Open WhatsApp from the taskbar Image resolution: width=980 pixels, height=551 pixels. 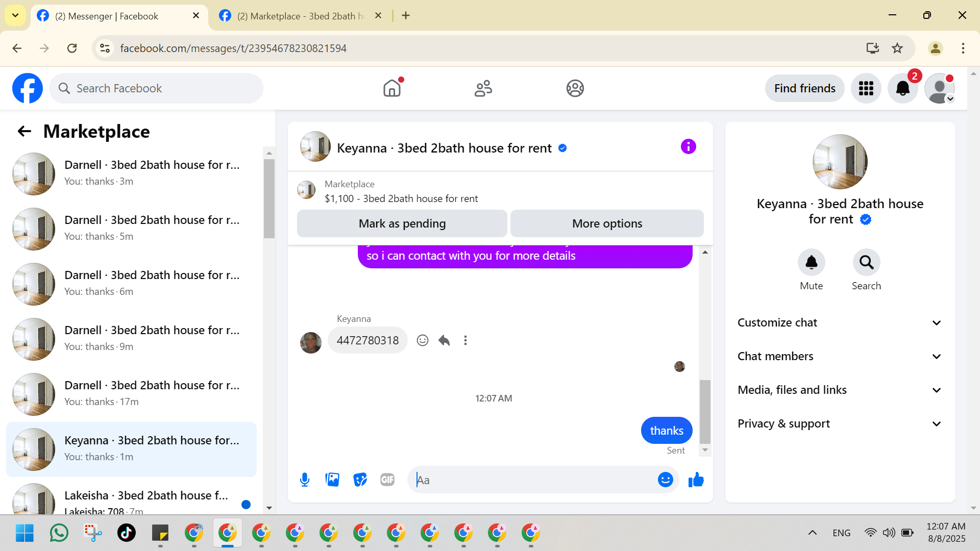click(59, 533)
